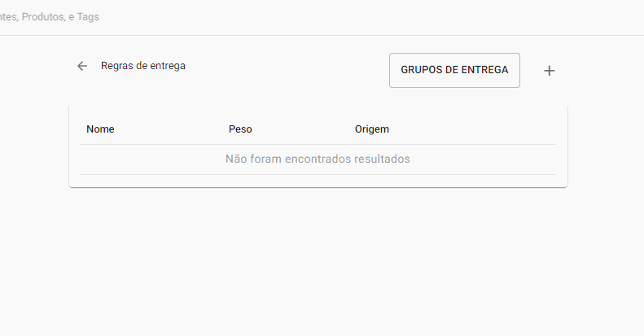Screen dimensions: 644x336
Task: Click the blank area below the rules table
Action: pyautogui.click(x=318, y=260)
